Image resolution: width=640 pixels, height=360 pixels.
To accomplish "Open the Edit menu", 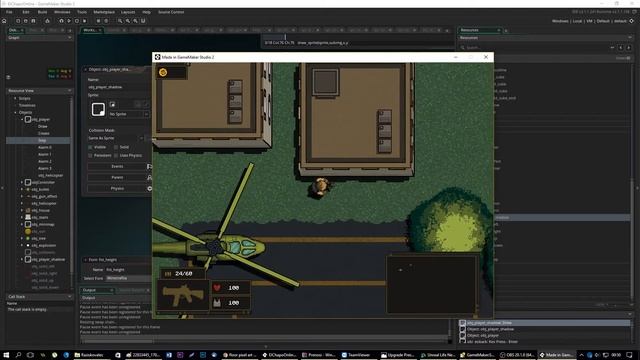I will coord(26,12).
